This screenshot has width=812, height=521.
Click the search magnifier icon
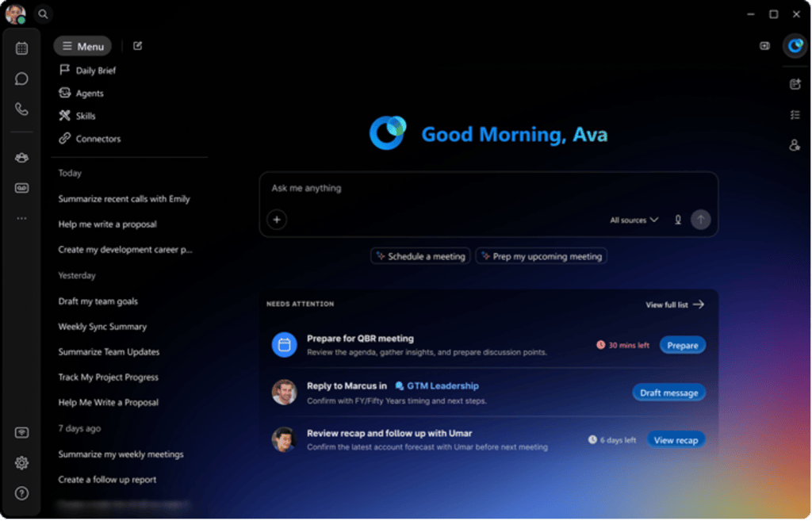point(43,14)
